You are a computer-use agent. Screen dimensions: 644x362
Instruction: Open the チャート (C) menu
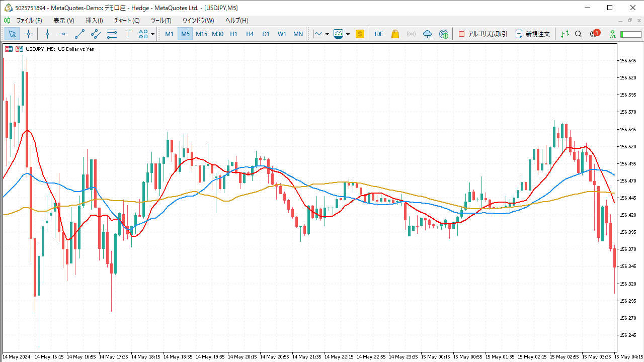(x=127, y=21)
